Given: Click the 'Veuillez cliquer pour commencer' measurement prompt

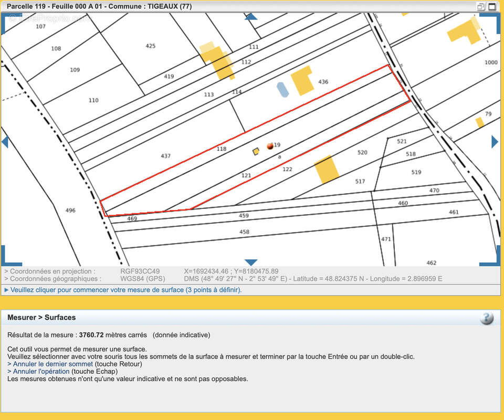Looking at the screenshot, I should click(x=126, y=290).
